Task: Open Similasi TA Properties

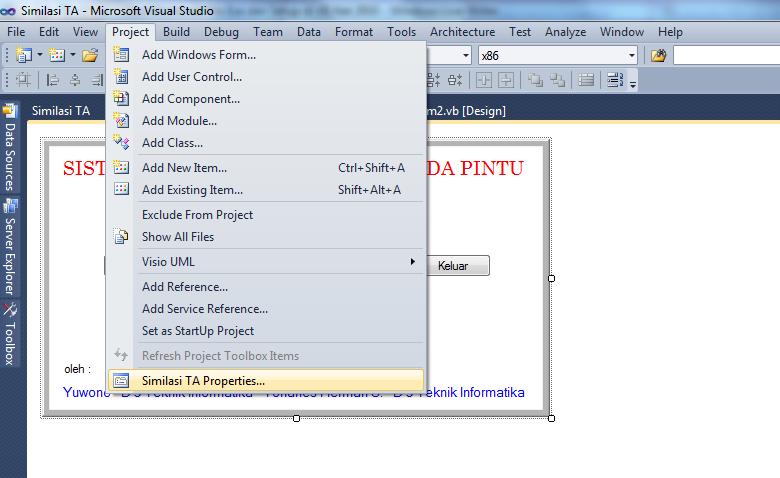Action: (x=266, y=381)
